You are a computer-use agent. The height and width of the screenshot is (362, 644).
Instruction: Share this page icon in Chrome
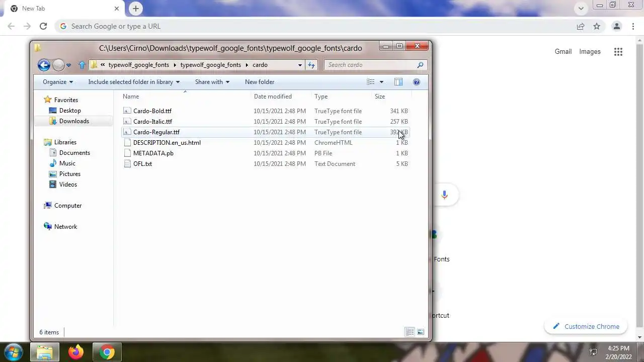[581, 26]
